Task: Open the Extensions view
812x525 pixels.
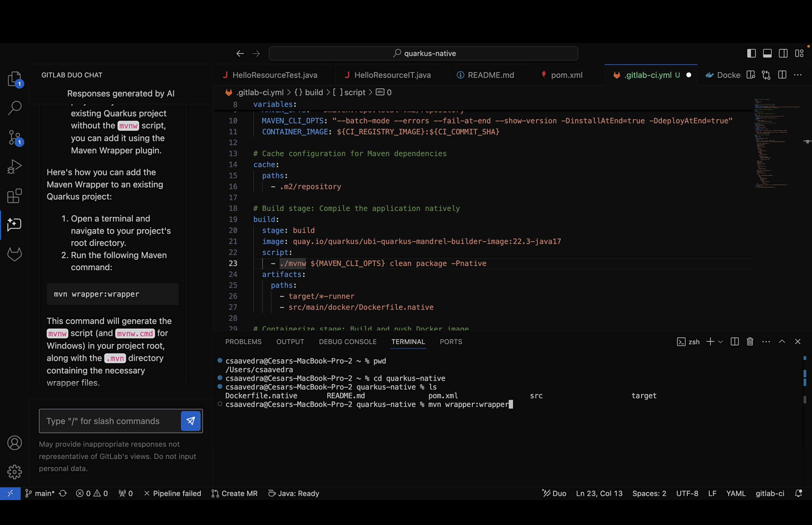Action: 14,196
